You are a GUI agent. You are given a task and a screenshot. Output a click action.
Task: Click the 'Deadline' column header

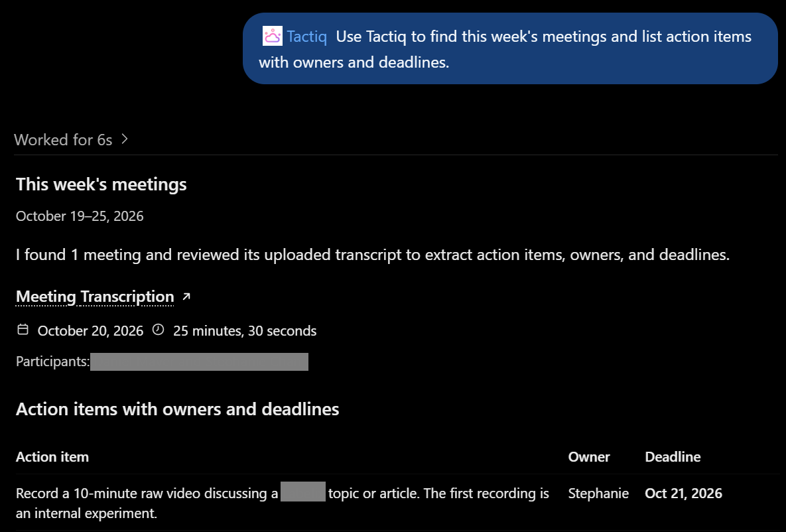pos(673,457)
